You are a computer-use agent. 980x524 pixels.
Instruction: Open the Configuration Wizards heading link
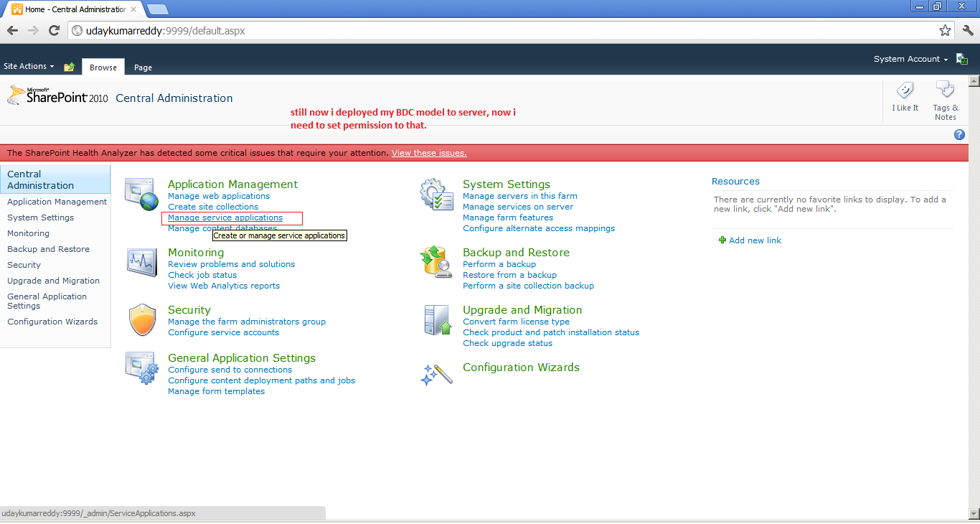[521, 368]
